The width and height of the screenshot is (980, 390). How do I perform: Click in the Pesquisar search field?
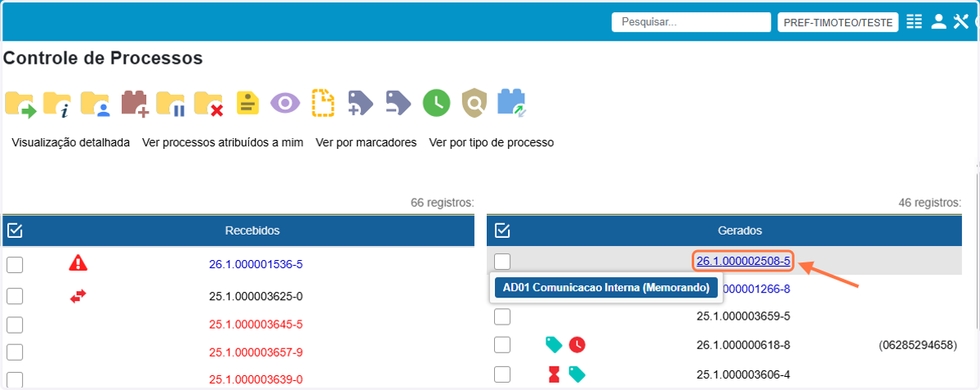[x=691, y=22]
